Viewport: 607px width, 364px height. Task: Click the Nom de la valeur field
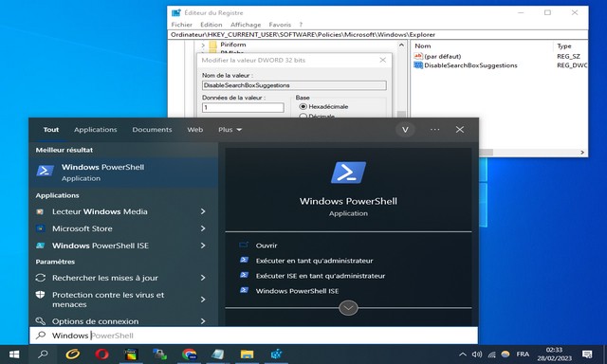coord(294,85)
